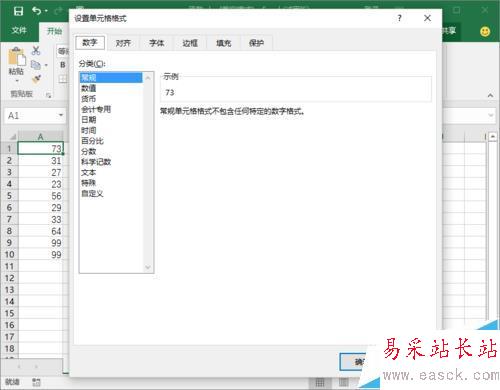The image size is (500, 390).
Task: Select row 10 header
Action: [9, 255]
